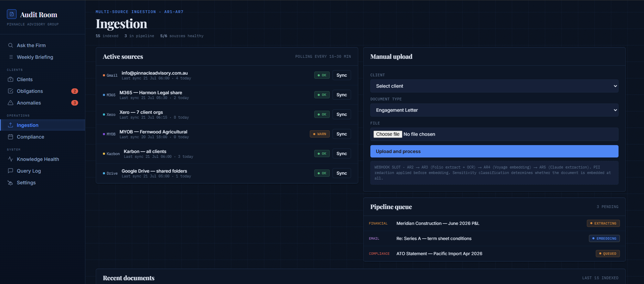Viewport: 644px width, 284px height.
Task: Click the Xero — 7 client orgs name
Action: 141,112
